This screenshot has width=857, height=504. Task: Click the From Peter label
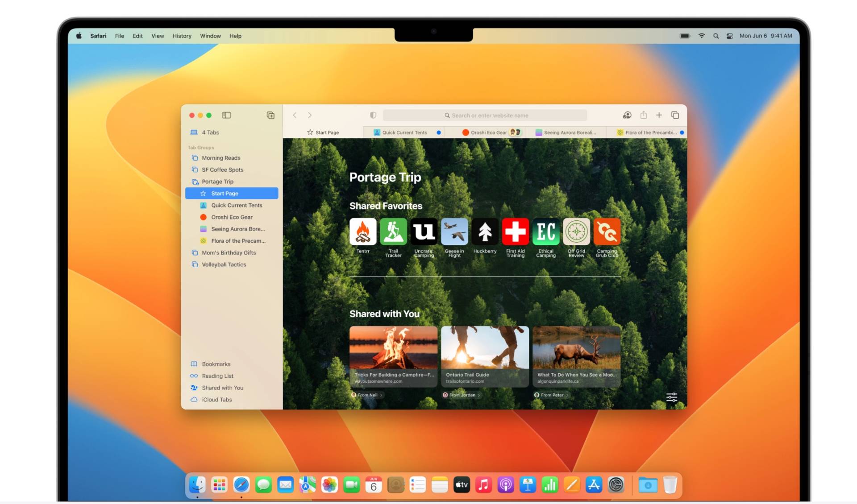coord(551,395)
